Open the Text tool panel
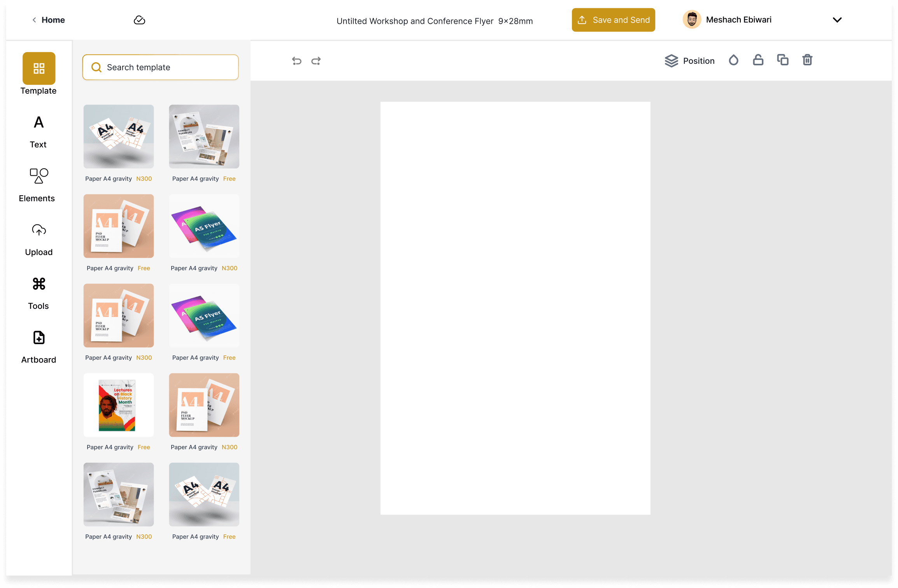The width and height of the screenshot is (898, 588). 39,132
